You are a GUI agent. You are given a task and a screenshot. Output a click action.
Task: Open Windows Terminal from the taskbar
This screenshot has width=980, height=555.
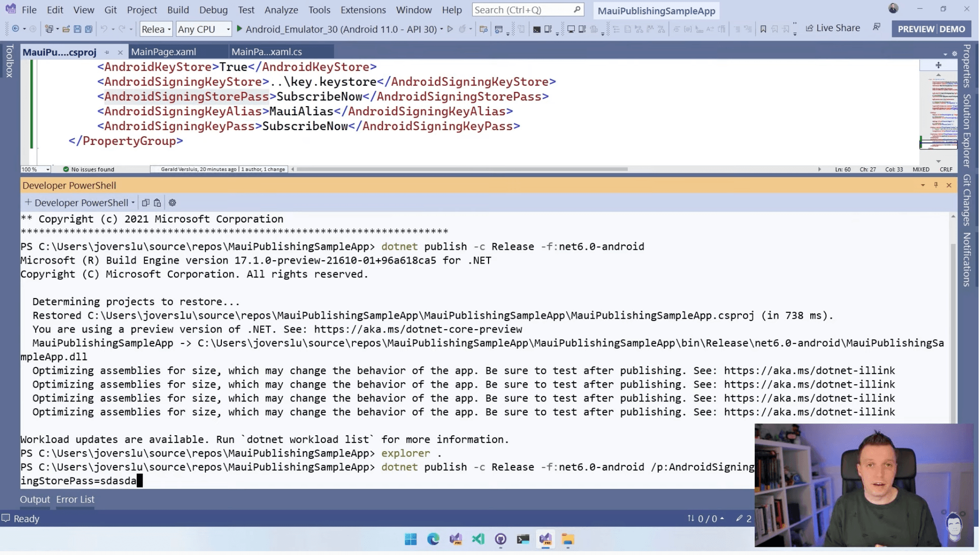[523, 539]
